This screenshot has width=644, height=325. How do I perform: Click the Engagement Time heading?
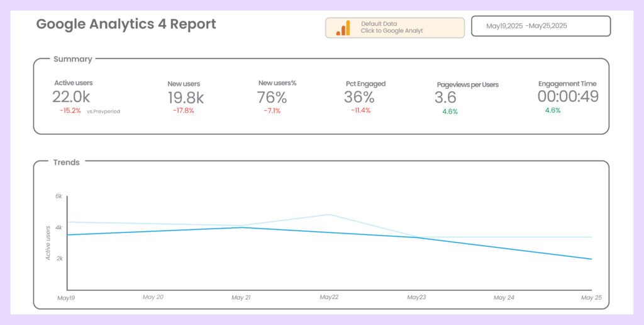[x=567, y=84]
